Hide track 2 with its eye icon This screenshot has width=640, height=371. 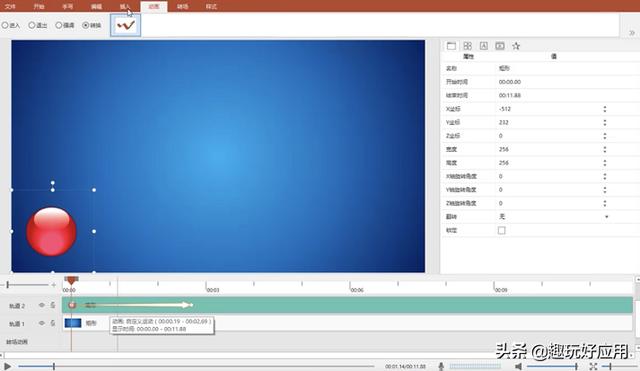pos(42,305)
